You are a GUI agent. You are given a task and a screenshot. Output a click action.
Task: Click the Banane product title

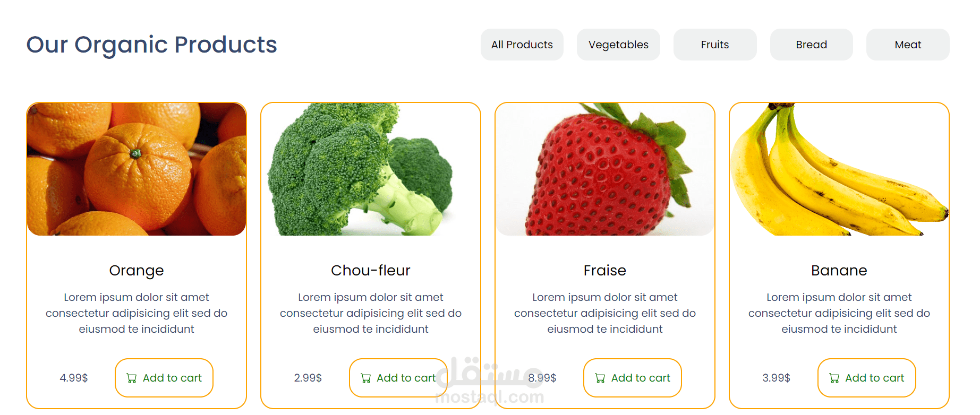point(839,271)
